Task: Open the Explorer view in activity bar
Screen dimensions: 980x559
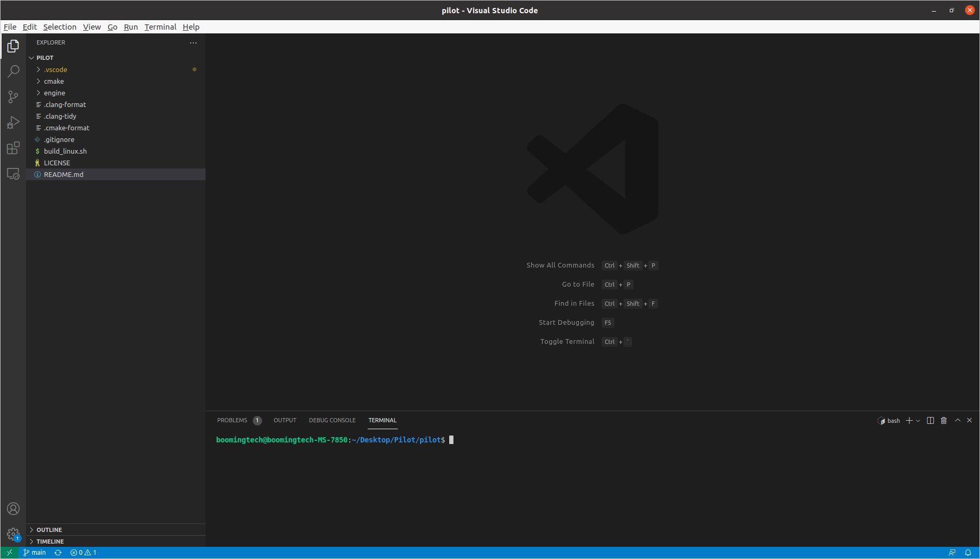Action: (x=13, y=46)
